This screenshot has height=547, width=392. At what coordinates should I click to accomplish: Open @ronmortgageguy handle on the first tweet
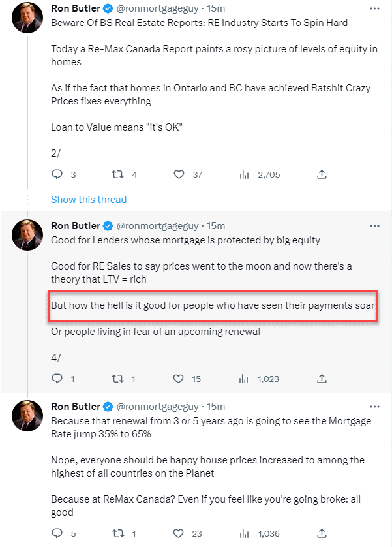[x=158, y=9]
